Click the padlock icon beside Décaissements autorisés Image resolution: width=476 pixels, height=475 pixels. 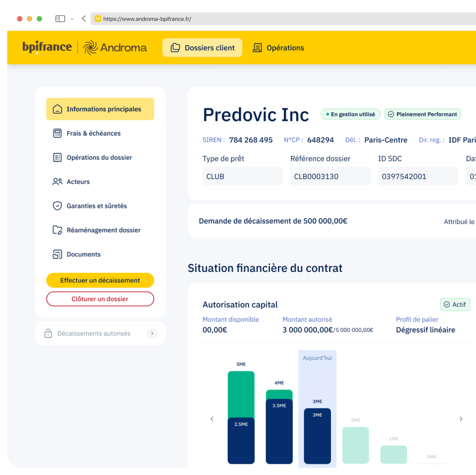48,334
